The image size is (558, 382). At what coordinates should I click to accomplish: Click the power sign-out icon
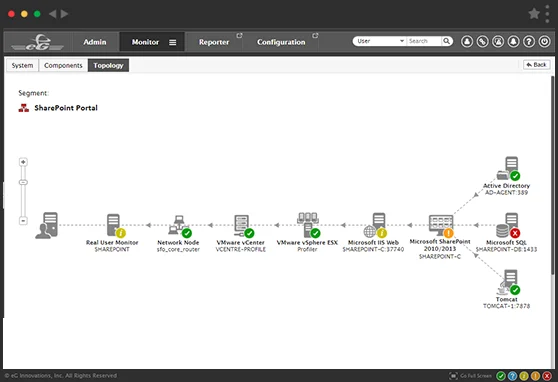point(544,42)
